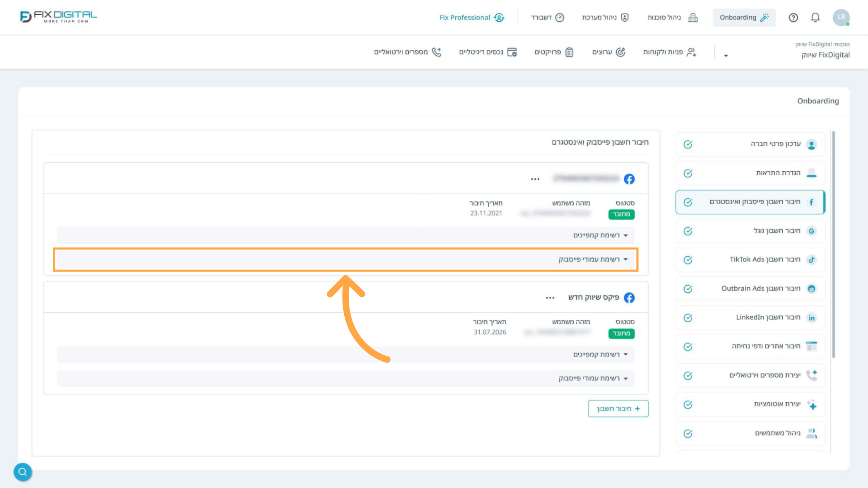Open דשבורד in top navigation
Screen dimensions: 868x488
coord(548,17)
